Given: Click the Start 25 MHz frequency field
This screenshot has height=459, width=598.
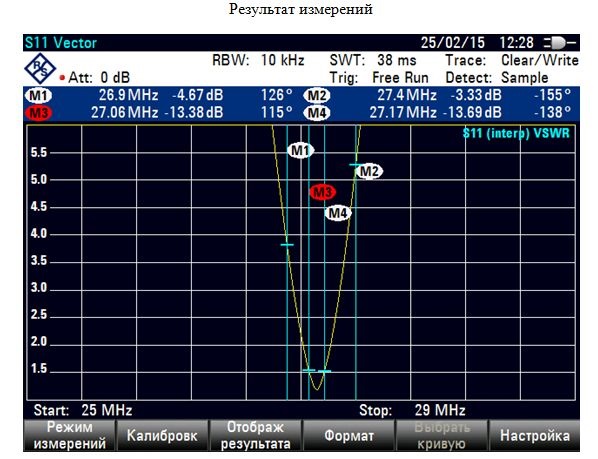Looking at the screenshot, I should pyautogui.click(x=83, y=410).
